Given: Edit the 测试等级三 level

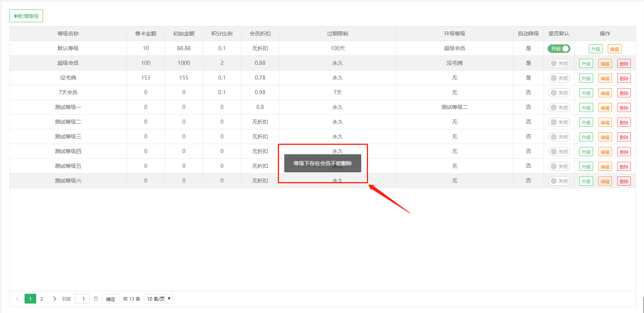Looking at the screenshot, I should pos(605,137).
